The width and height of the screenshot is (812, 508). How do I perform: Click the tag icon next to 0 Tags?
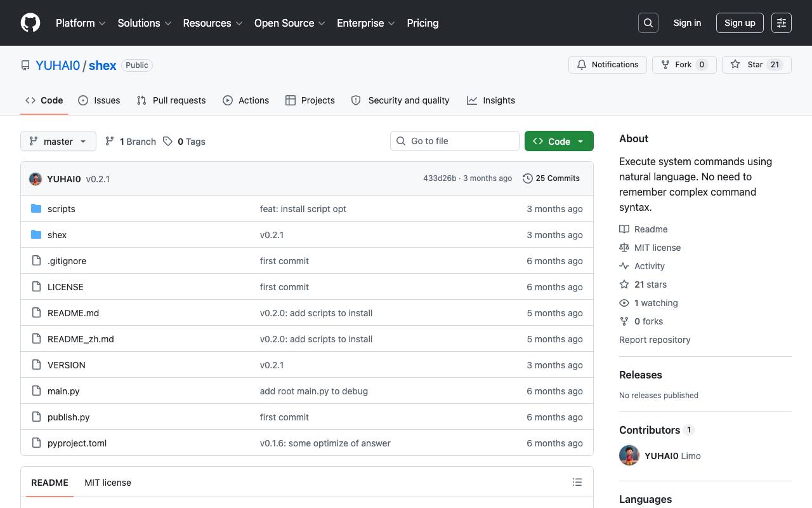(x=167, y=141)
